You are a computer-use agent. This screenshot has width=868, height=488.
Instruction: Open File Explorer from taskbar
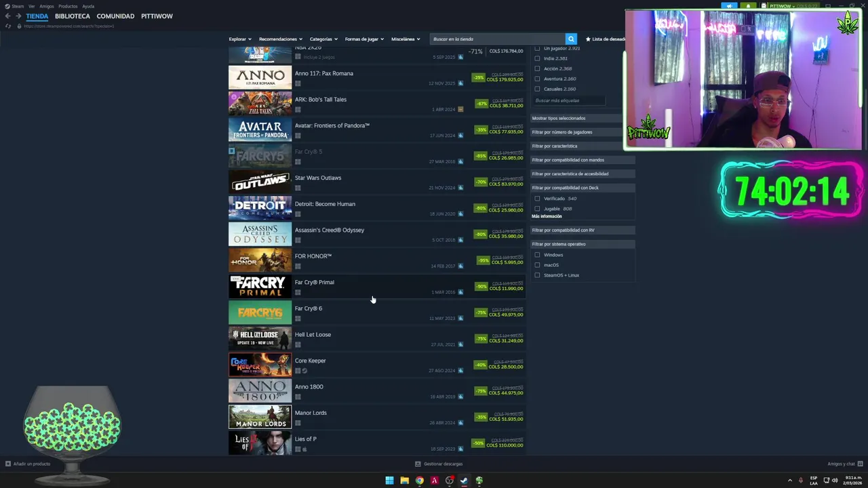click(x=404, y=481)
